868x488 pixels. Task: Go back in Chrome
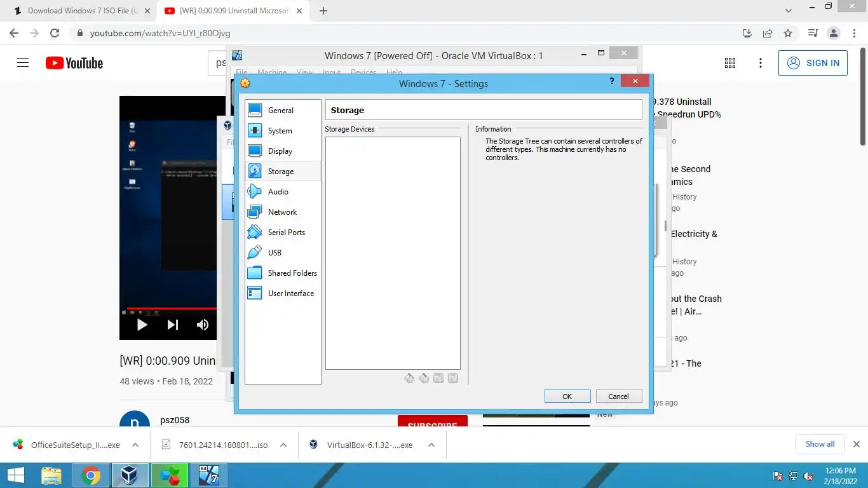[x=14, y=33]
